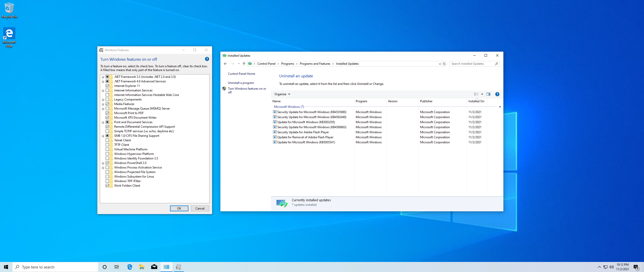644x272 pixels.
Task: Navigate to Programs breadcrumb
Action: coord(288,64)
